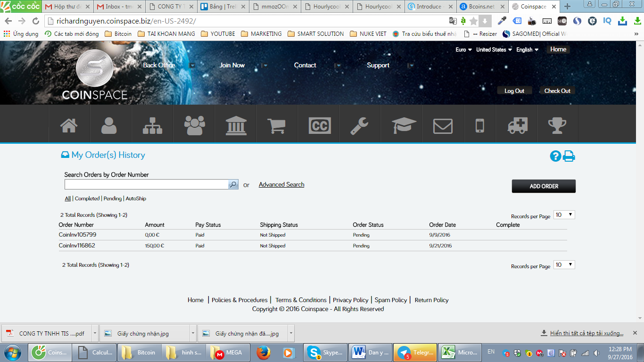Open the Spam Policy footer link
This screenshot has height=362, width=644.
[x=391, y=300]
